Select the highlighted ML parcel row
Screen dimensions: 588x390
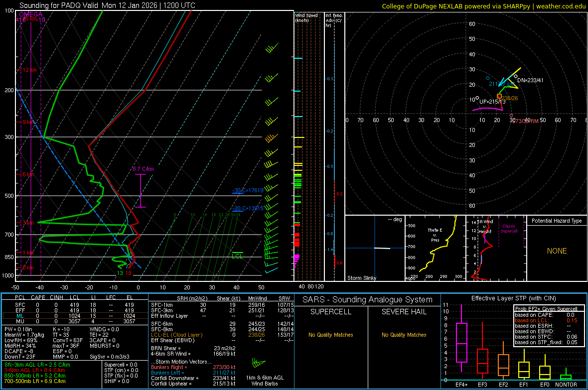[75, 316]
